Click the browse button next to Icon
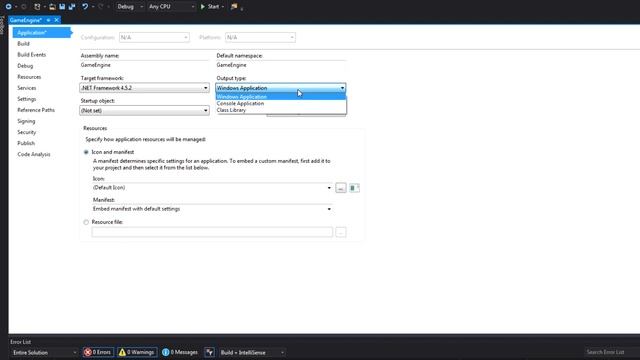 click(x=341, y=188)
